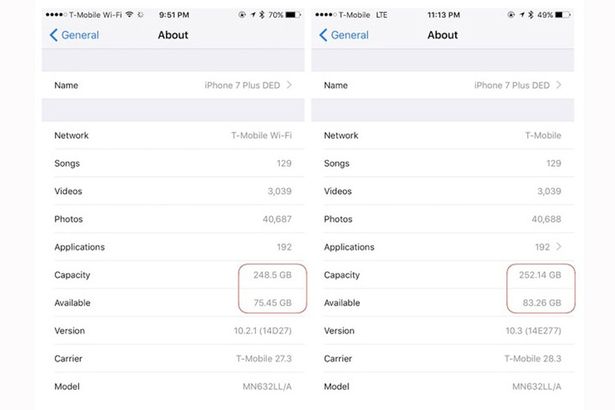615x410 pixels.
Task: Open Name row chevron in right screenshot
Action: (x=559, y=85)
